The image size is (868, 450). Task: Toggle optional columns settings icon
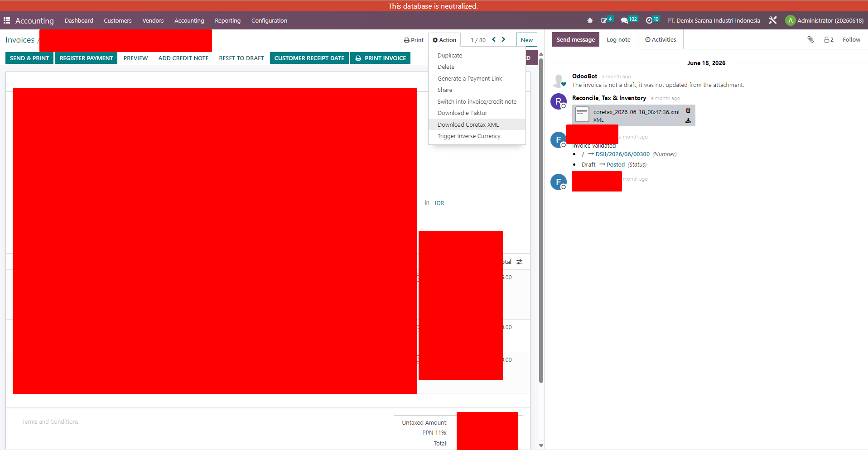pyautogui.click(x=520, y=262)
